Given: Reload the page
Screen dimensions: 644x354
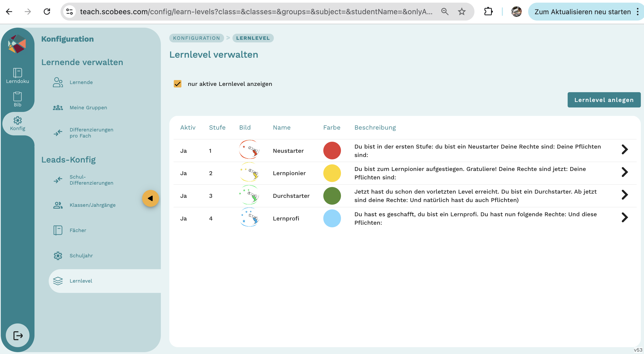Looking at the screenshot, I should (47, 12).
